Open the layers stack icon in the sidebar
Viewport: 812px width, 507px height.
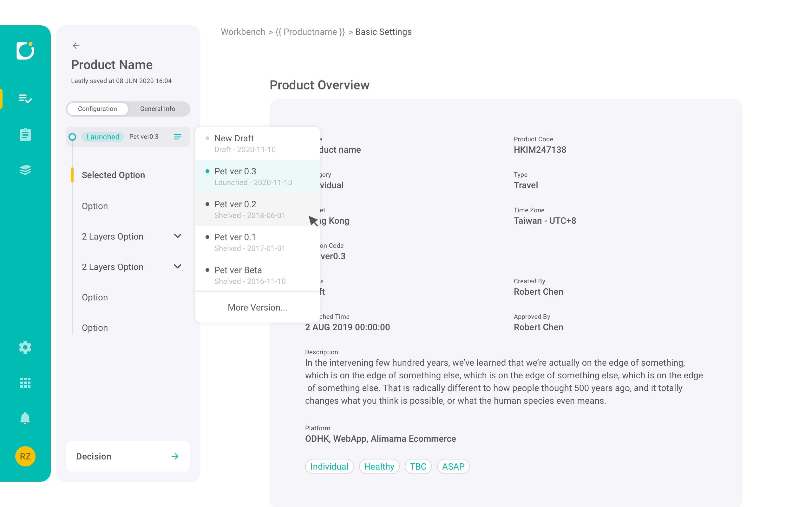coord(25,170)
